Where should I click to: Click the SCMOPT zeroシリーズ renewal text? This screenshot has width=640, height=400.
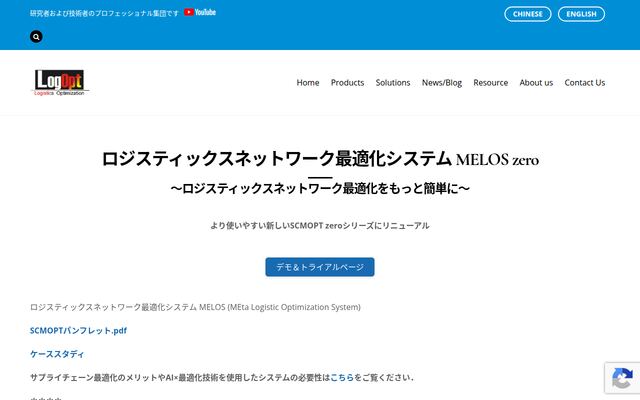coord(320,225)
